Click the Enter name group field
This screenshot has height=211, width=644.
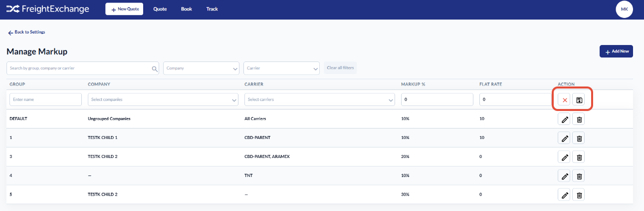[x=45, y=99]
